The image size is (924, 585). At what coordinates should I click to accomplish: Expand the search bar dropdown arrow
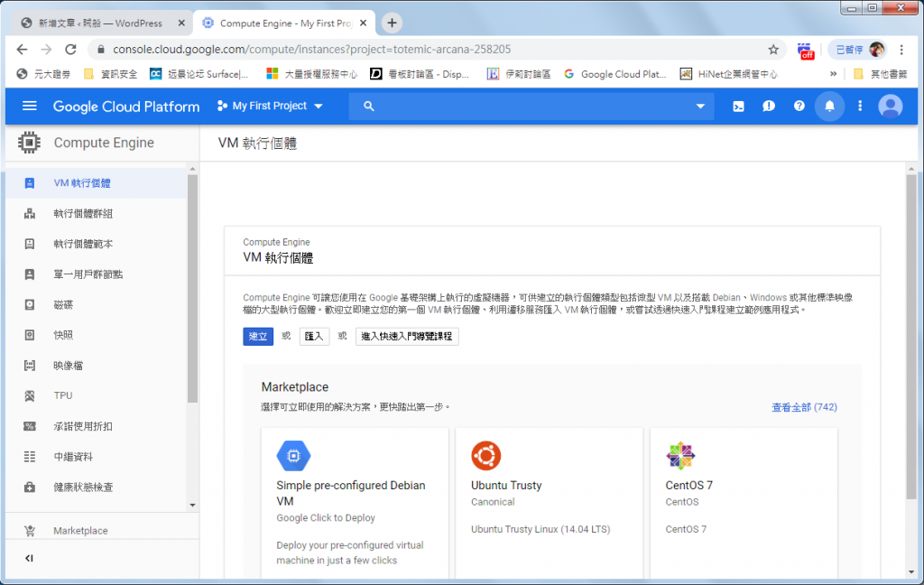click(x=700, y=107)
